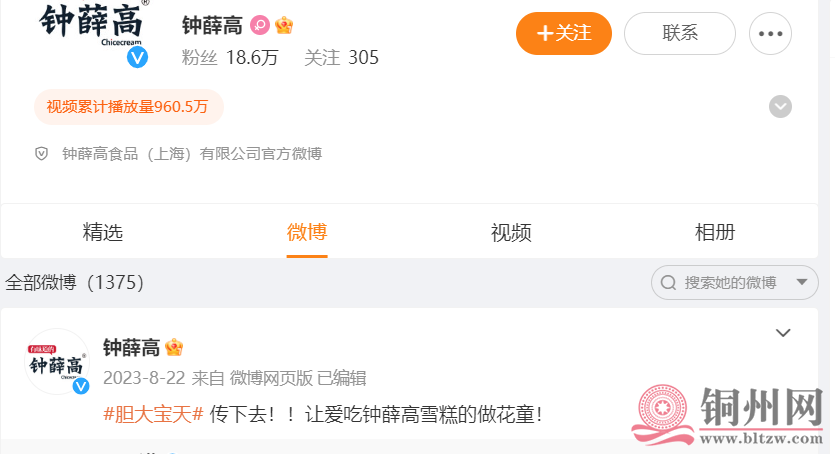Expand profile details with the gray chevron
The image size is (835, 454).
(x=780, y=106)
